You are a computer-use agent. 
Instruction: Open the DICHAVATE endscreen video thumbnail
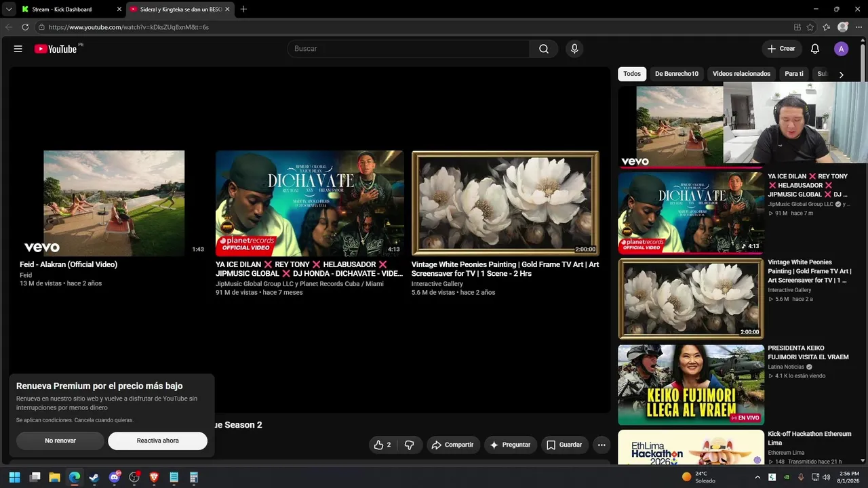coord(310,203)
